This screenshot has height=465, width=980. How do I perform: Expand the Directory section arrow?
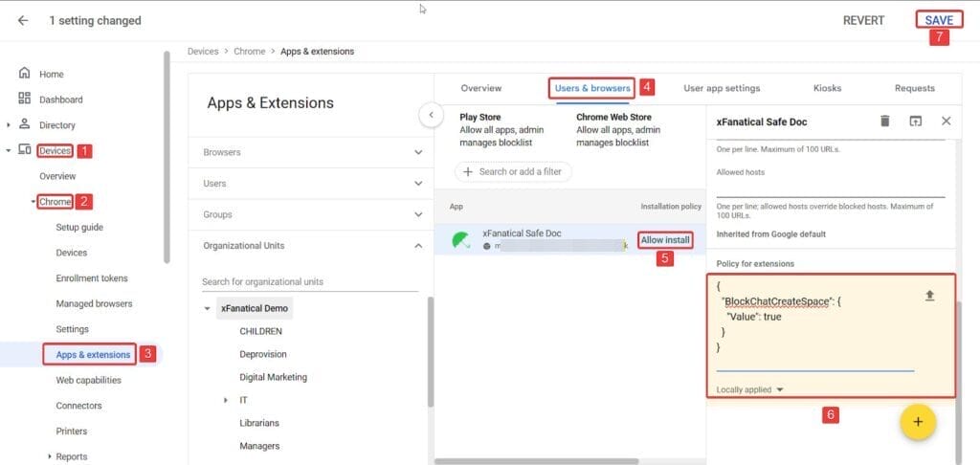[9, 125]
